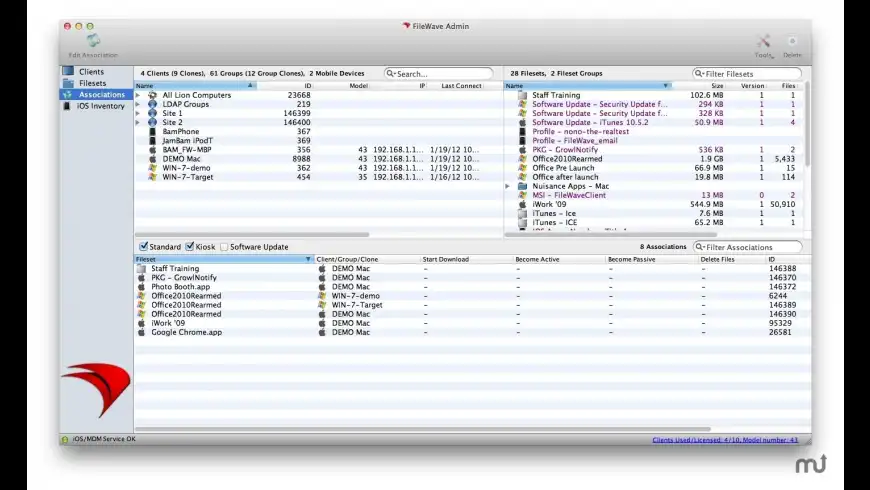This screenshot has height=490, width=870.
Task: Select Clients in the sidebar
Action: pyautogui.click(x=91, y=72)
